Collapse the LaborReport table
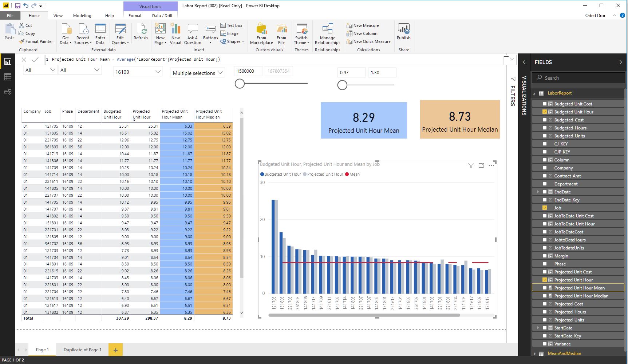The height and width of the screenshot is (364, 628). [534, 93]
